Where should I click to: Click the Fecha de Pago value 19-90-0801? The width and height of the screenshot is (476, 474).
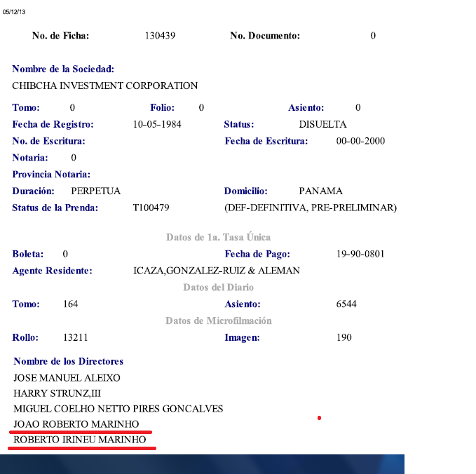pyautogui.click(x=360, y=254)
